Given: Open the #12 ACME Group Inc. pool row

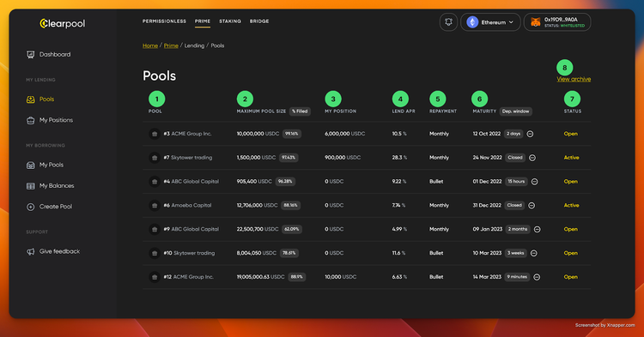Looking at the screenshot, I should pos(367,277).
